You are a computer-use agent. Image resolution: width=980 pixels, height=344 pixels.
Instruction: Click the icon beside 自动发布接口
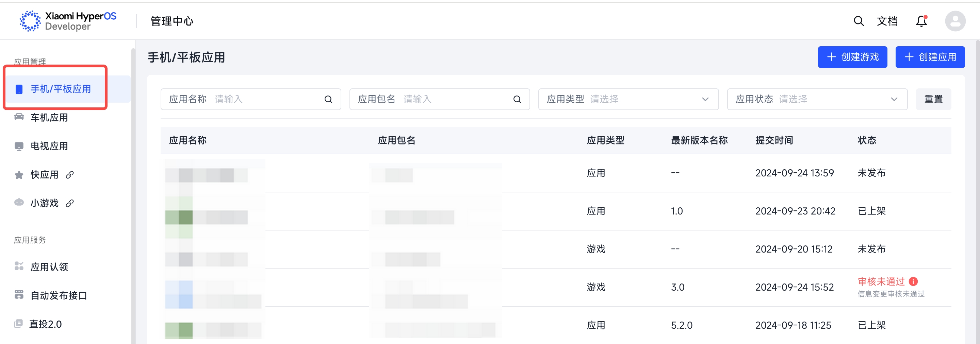pyautogui.click(x=19, y=295)
